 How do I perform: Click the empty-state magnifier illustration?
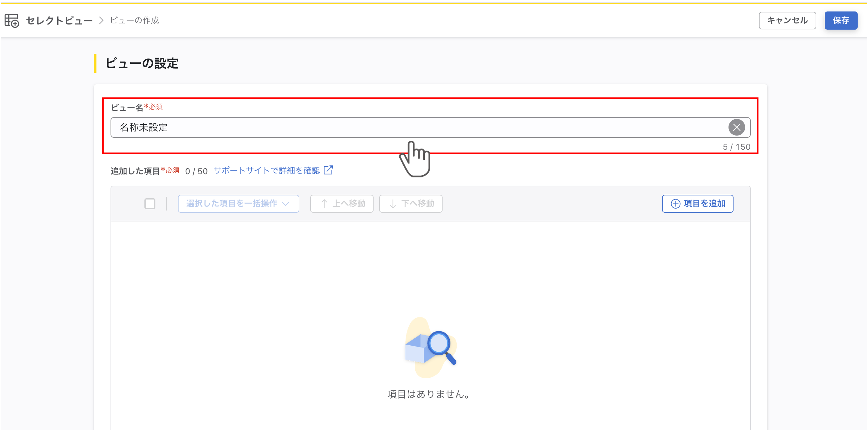pos(431,347)
